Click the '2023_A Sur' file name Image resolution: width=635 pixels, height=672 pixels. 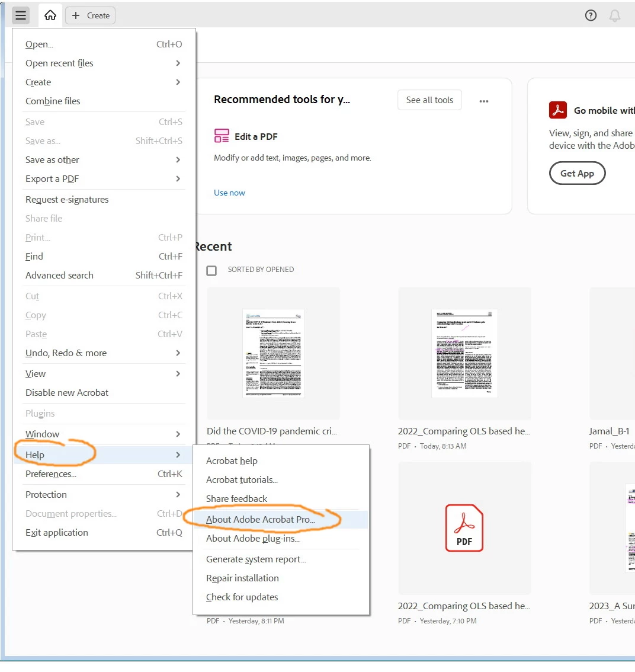point(612,606)
